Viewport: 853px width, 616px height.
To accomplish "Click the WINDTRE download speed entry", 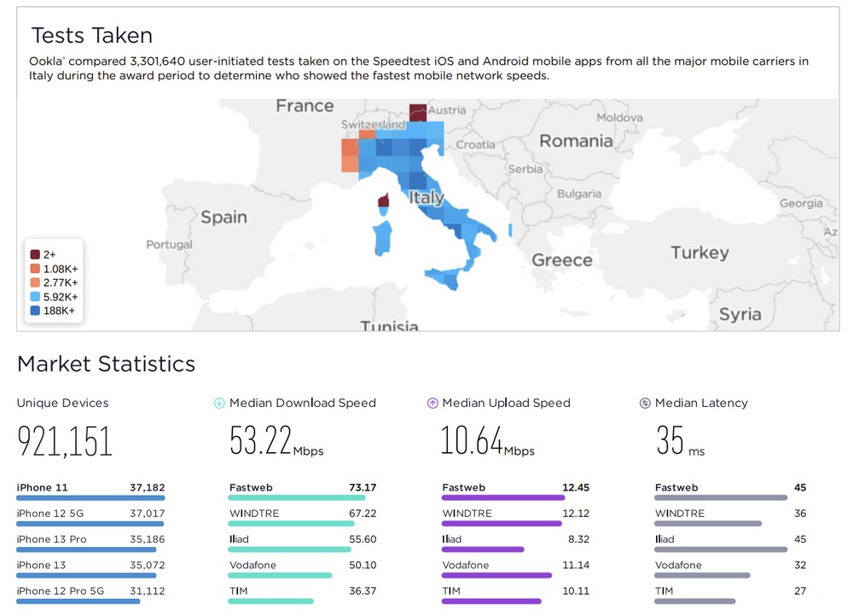I will tap(303, 514).
